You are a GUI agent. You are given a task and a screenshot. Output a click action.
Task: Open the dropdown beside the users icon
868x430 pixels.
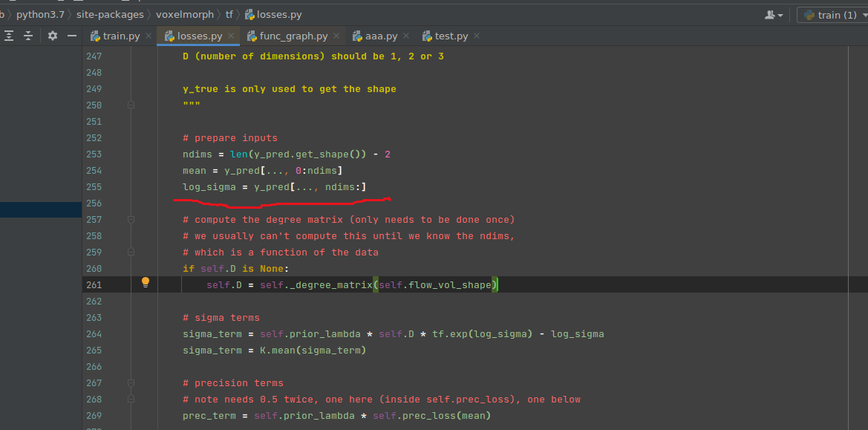pos(780,14)
